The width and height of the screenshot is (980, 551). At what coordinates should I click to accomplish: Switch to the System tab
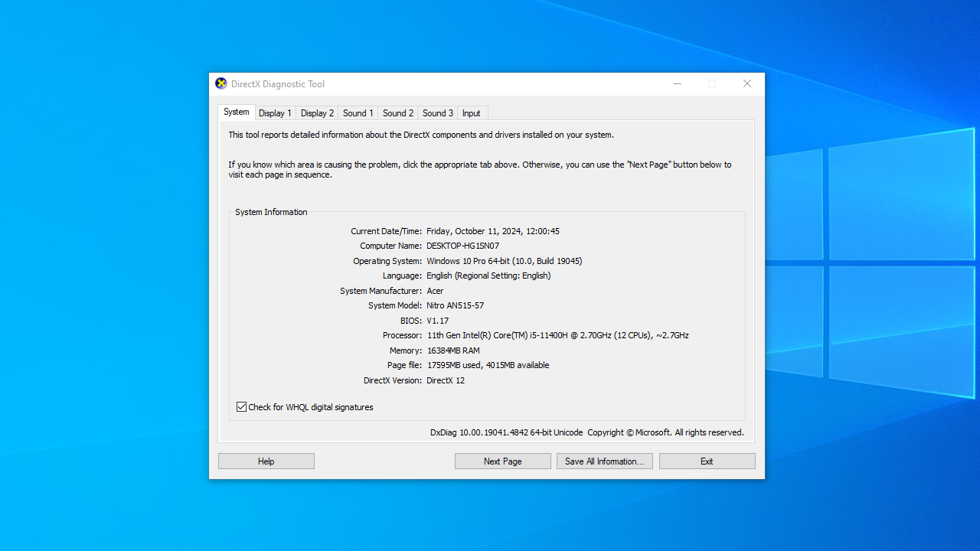(236, 112)
